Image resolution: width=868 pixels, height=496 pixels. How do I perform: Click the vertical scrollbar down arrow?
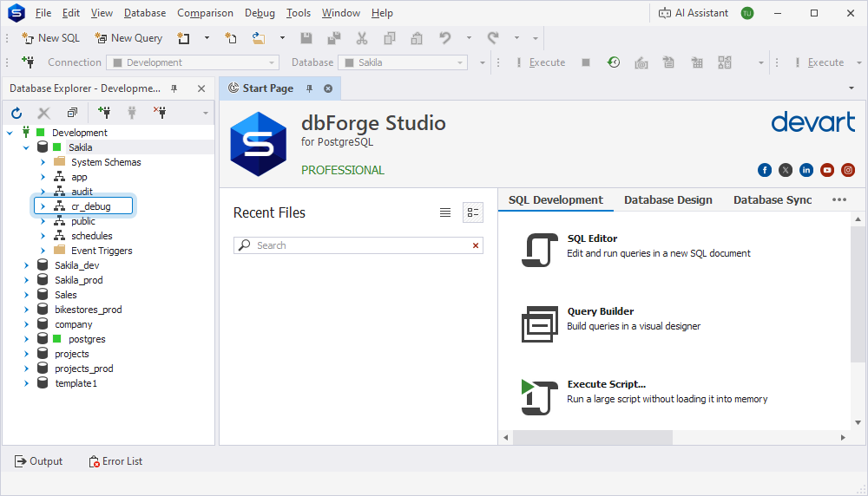coord(858,422)
